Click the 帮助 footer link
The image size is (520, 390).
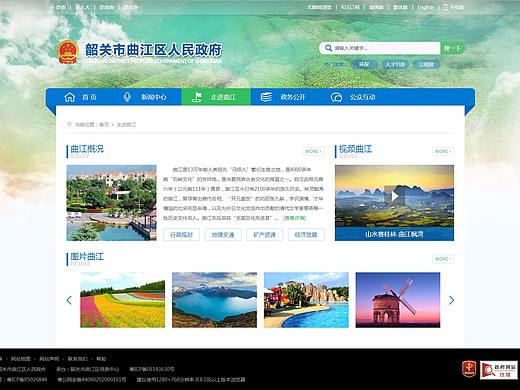(x=101, y=359)
